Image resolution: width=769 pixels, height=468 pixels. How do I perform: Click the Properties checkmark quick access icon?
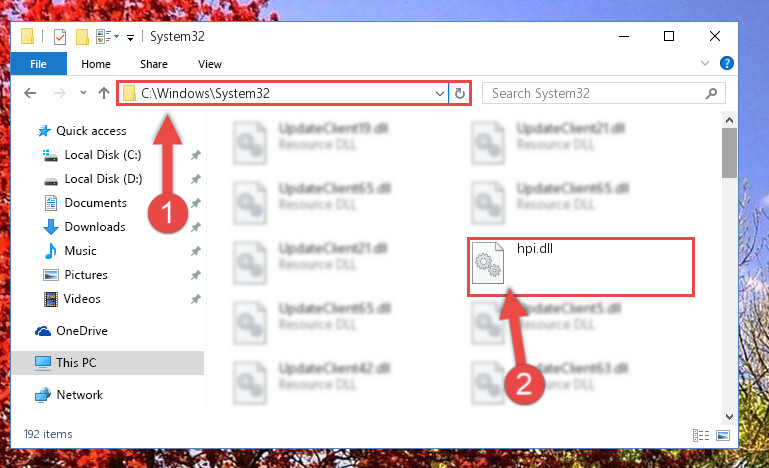click(59, 37)
